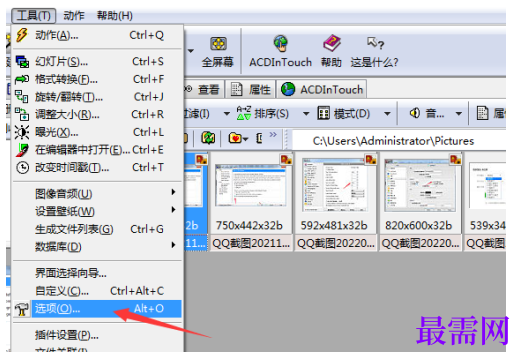This screenshot has width=528, height=362.
Task: Click the ACDInTouch globe toolbar icon
Action: pos(281,44)
